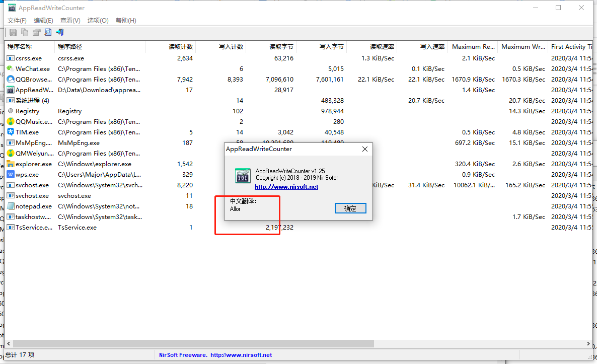Open the 查看(V) menu
Viewport: 597px width, 364px height.
coord(70,21)
